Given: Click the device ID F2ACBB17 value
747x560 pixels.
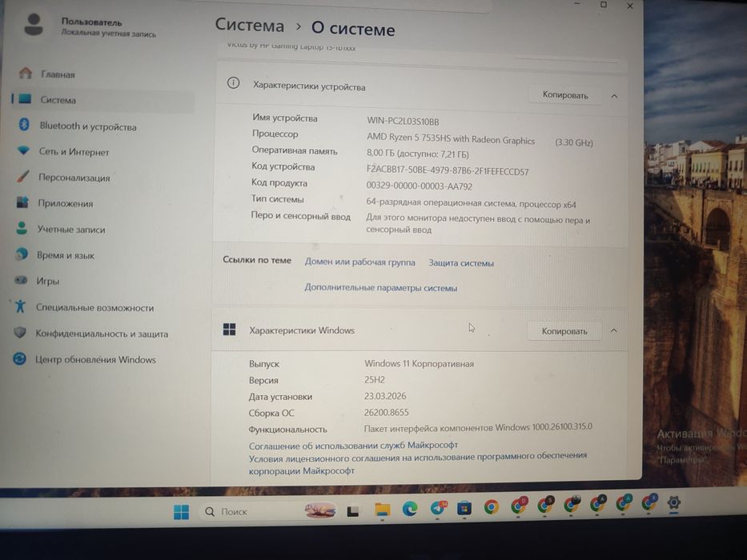Looking at the screenshot, I should click(x=448, y=171).
